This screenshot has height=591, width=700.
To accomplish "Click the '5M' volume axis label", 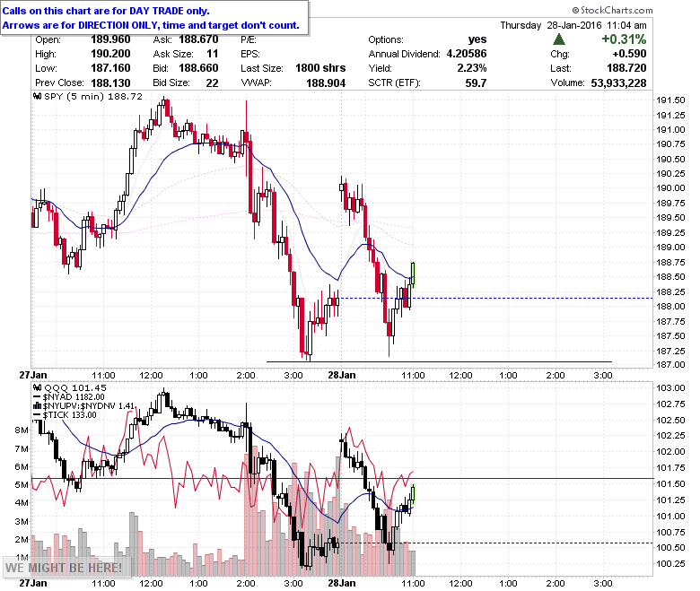I will click(x=22, y=485).
